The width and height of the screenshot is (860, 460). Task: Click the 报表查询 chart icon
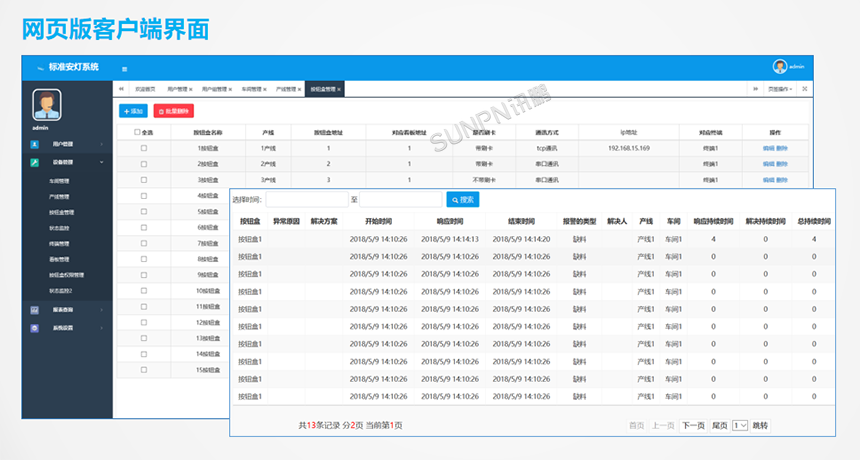click(35, 310)
